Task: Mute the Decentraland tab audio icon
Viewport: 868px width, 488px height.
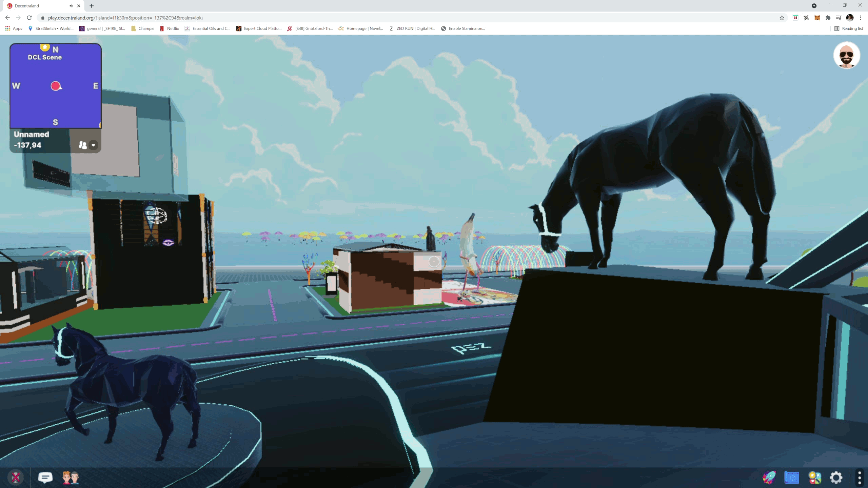Action: (x=71, y=6)
